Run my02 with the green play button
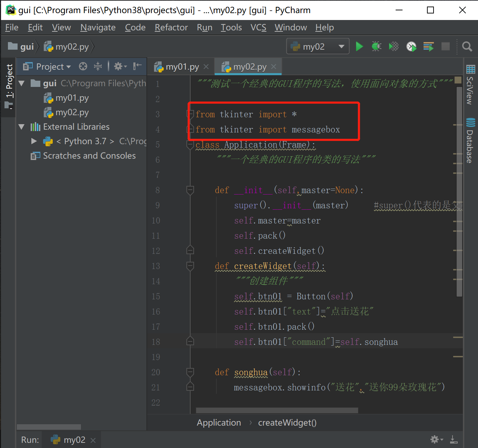The height and width of the screenshot is (448, 478). 359,46
